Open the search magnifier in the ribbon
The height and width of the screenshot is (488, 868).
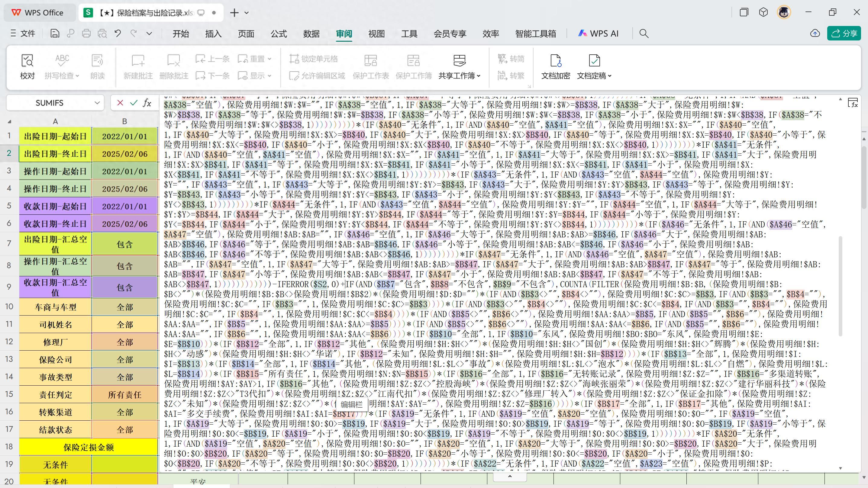tap(644, 33)
